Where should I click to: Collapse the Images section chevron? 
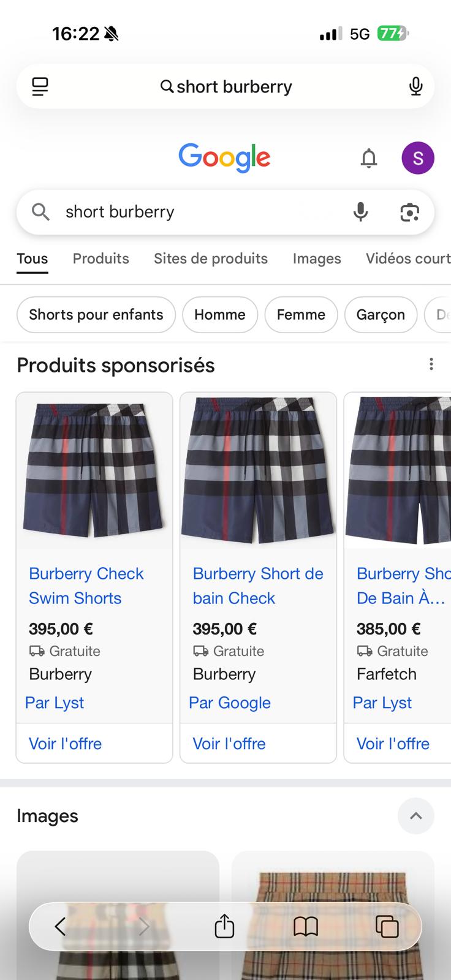click(x=415, y=816)
